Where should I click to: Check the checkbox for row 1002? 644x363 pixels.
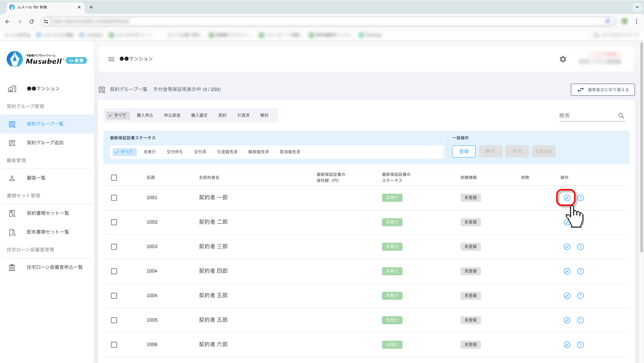114,222
